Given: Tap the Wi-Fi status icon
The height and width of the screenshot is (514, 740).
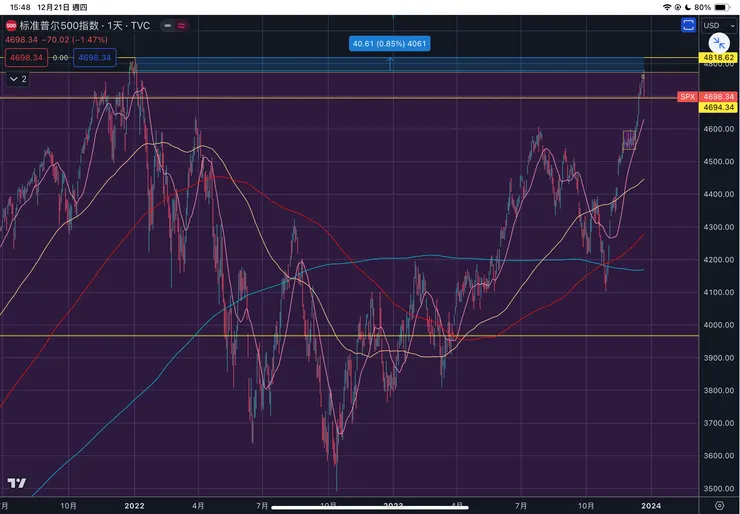Looking at the screenshot, I should (x=667, y=7).
